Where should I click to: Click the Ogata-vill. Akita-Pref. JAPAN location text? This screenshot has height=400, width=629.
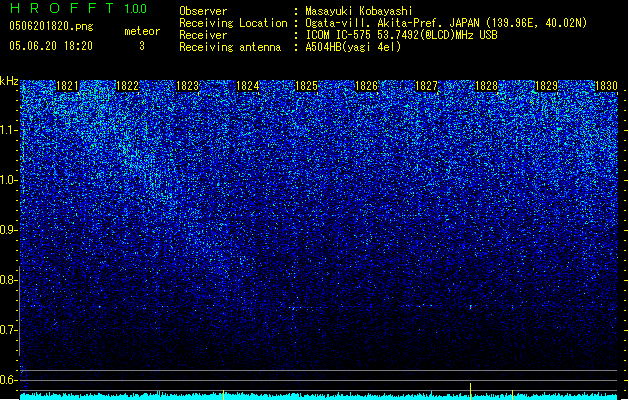click(446, 23)
